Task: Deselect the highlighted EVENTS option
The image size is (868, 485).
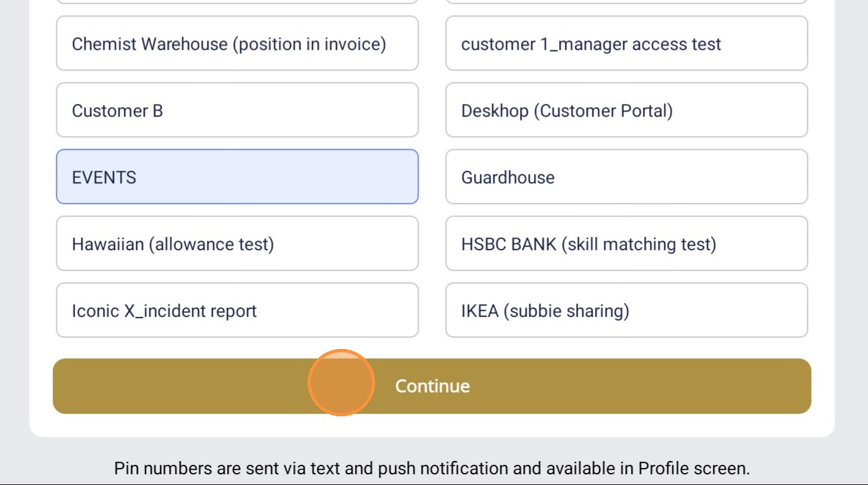Action: pyautogui.click(x=237, y=177)
